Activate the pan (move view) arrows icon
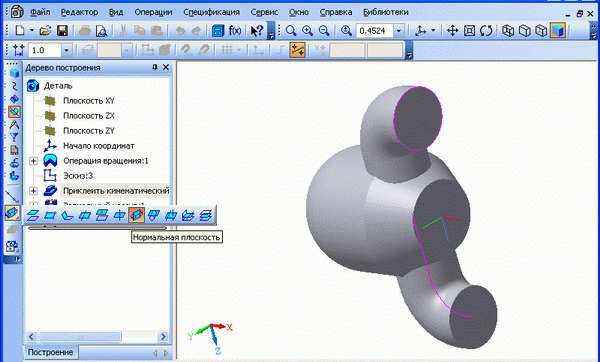 click(x=453, y=31)
